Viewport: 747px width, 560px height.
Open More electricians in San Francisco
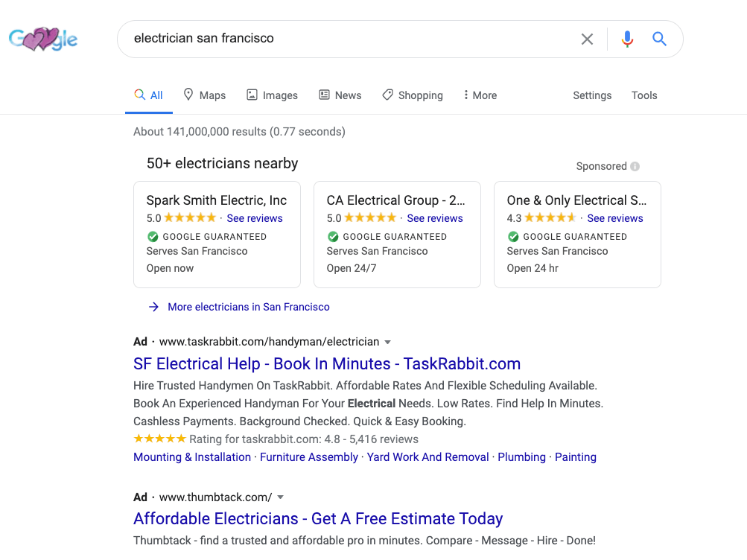(249, 307)
